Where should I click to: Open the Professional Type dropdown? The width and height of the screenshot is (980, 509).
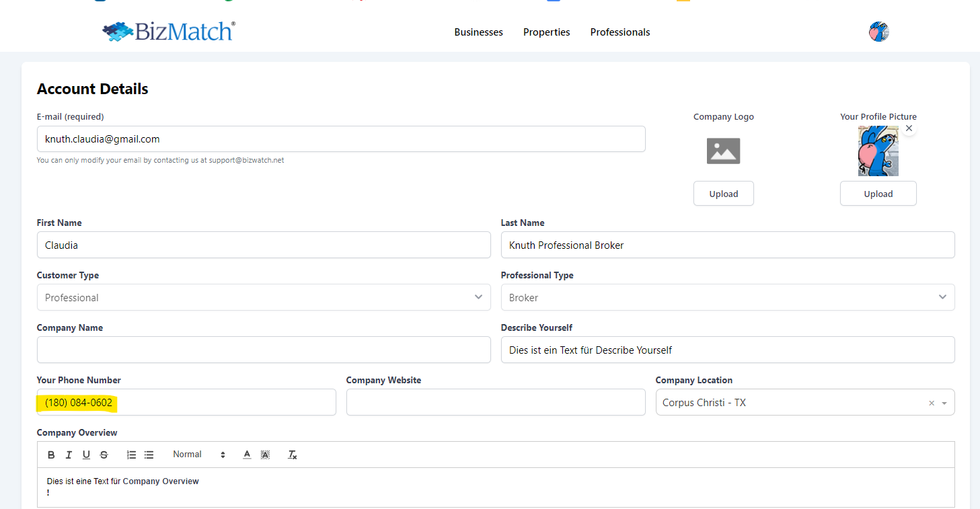pyautogui.click(x=727, y=297)
